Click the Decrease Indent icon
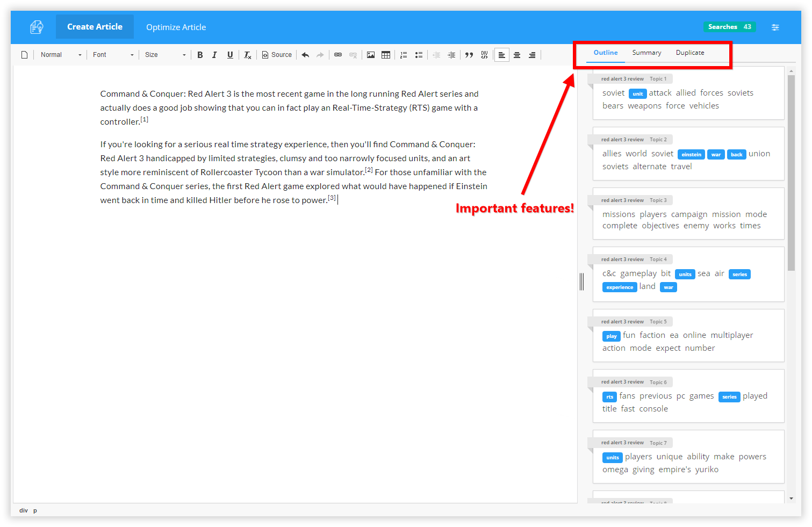 (x=436, y=55)
